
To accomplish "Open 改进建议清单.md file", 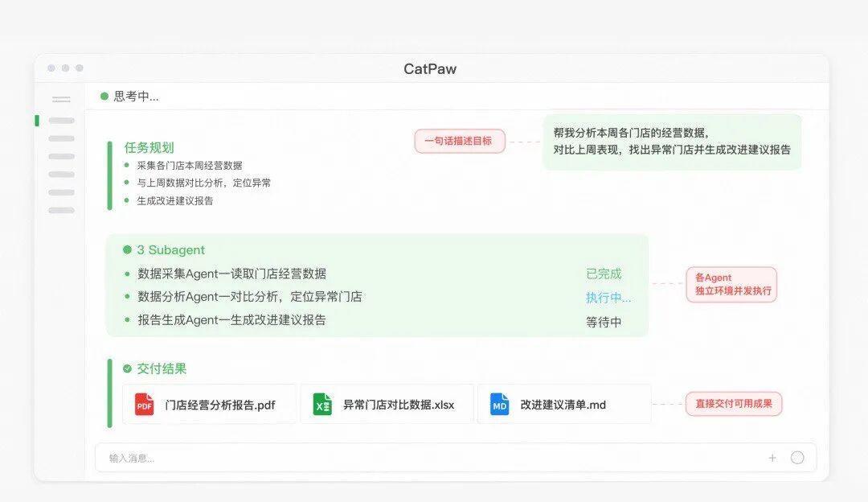I will pos(564,405).
